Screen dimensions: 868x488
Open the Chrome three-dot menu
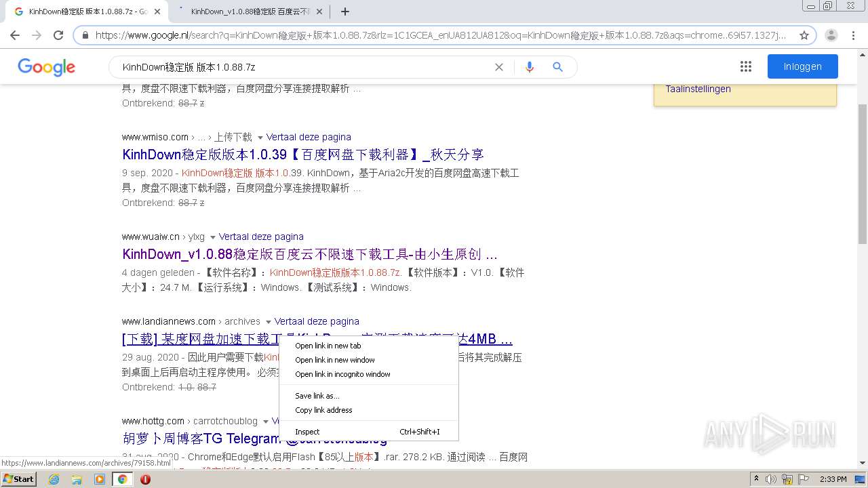(x=853, y=35)
